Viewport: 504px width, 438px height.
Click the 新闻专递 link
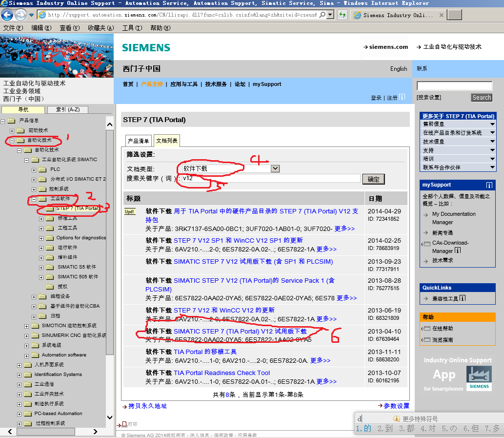tap(443, 233)
